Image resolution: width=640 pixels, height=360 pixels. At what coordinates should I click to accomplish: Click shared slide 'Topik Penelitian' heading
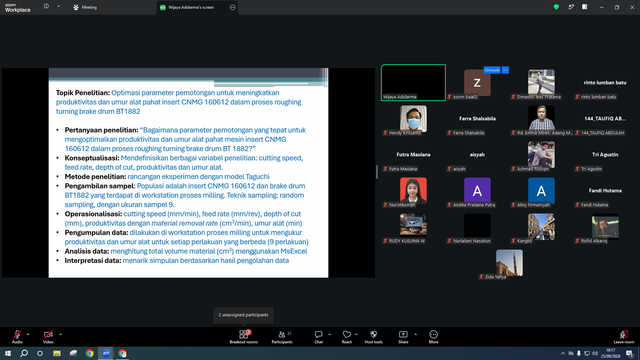tap(83, 93)
